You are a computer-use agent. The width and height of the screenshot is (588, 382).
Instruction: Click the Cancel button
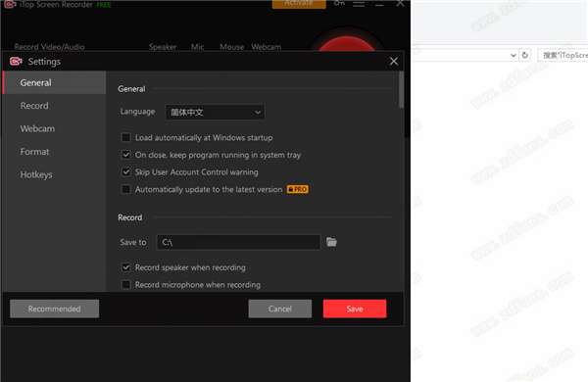coord(279,309)
